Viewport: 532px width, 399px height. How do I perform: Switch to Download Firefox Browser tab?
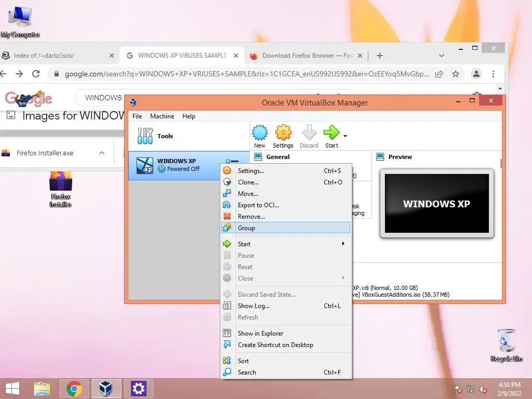click(x=307, y=56)
